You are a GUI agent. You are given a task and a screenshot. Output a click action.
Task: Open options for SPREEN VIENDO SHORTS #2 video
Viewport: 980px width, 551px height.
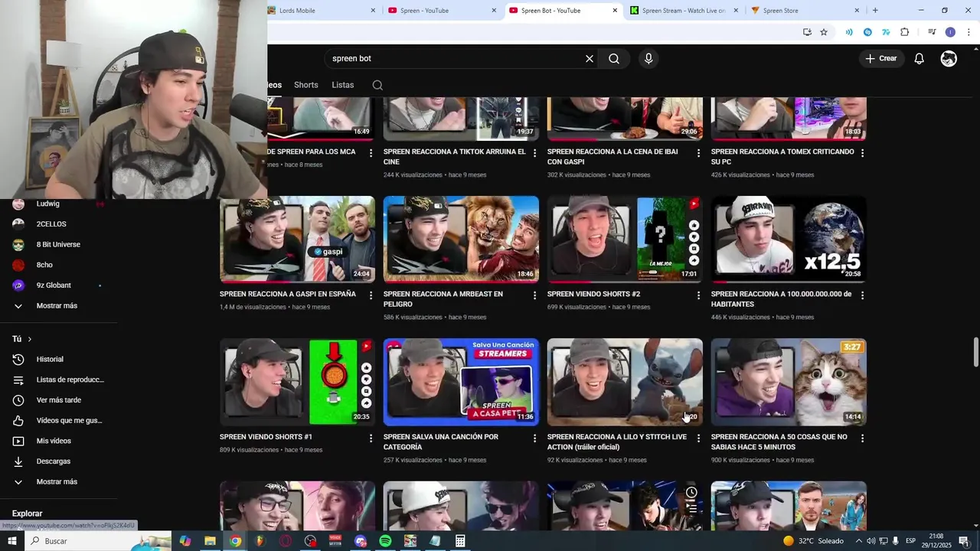699,295
